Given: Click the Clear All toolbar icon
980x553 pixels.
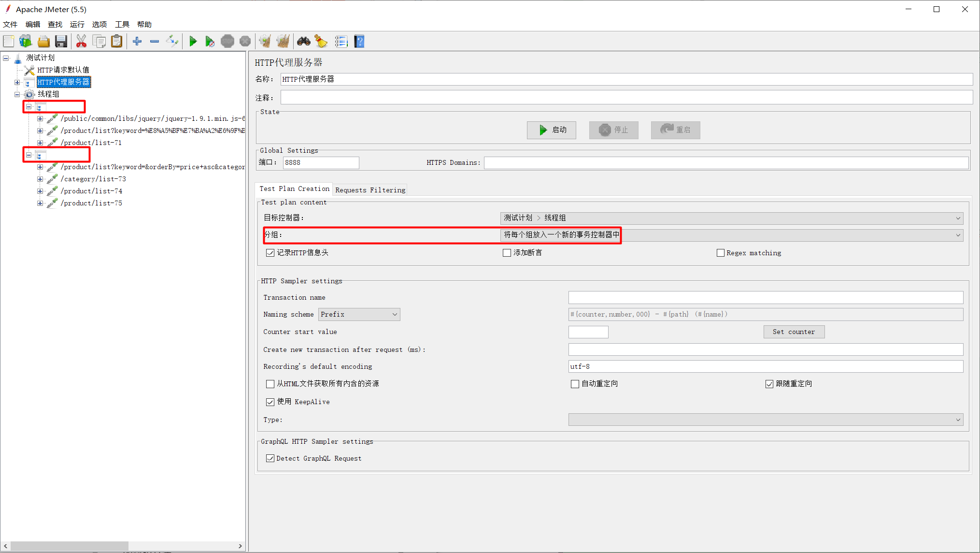Looking at the screenshot, I should click(x=283, y=42).
